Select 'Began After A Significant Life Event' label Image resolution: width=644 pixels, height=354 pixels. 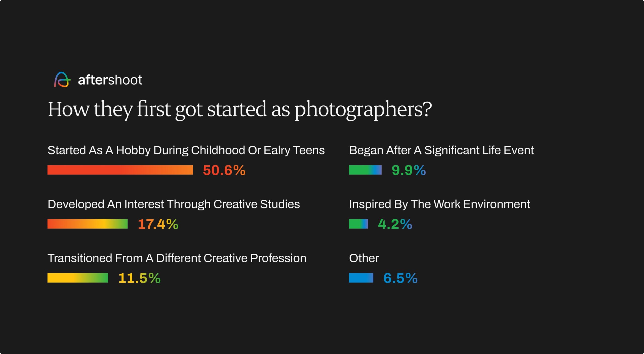coord(441,150)
